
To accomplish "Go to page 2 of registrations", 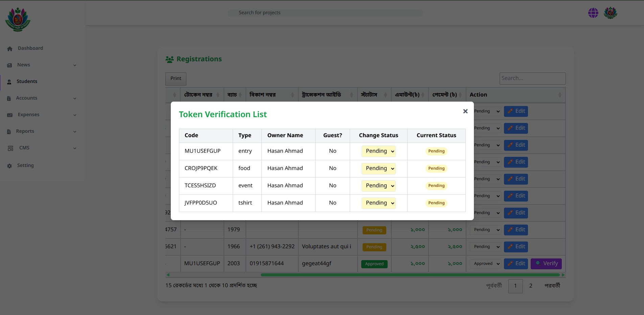I will (530, 286).
